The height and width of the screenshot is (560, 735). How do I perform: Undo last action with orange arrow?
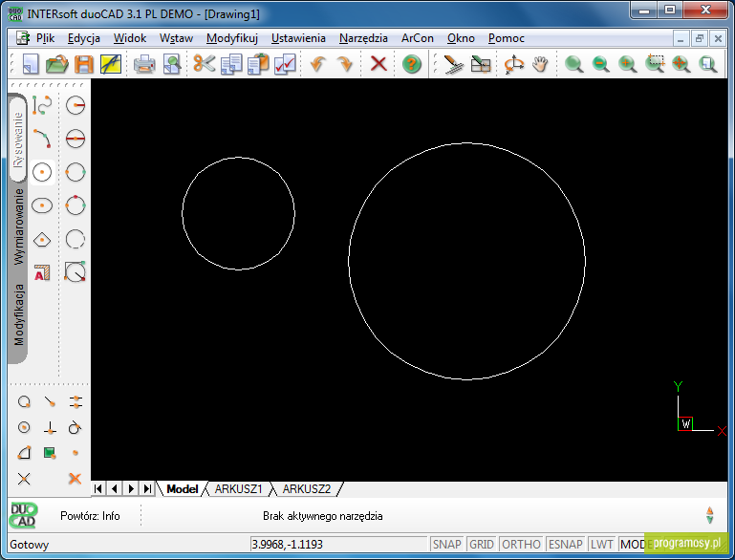318,64
